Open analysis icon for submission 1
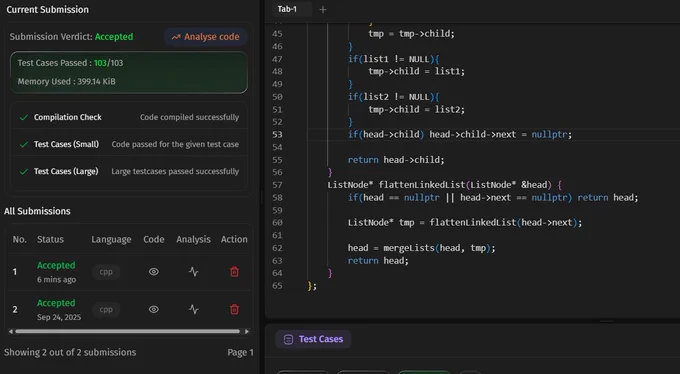The width and height of the screenshot is (680, 374). pyautogui.click(x=193, y=272)
